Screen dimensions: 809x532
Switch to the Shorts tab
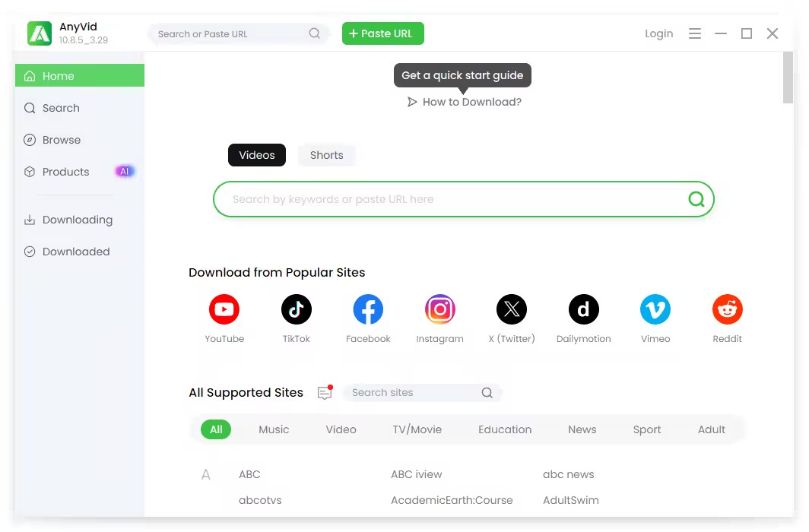[x=326, y=155]
